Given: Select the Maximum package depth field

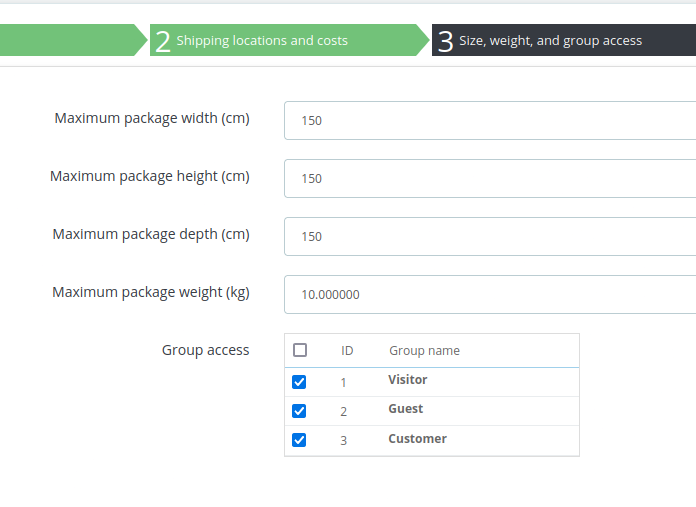Looking at the screenshot, I should point(490,236).
